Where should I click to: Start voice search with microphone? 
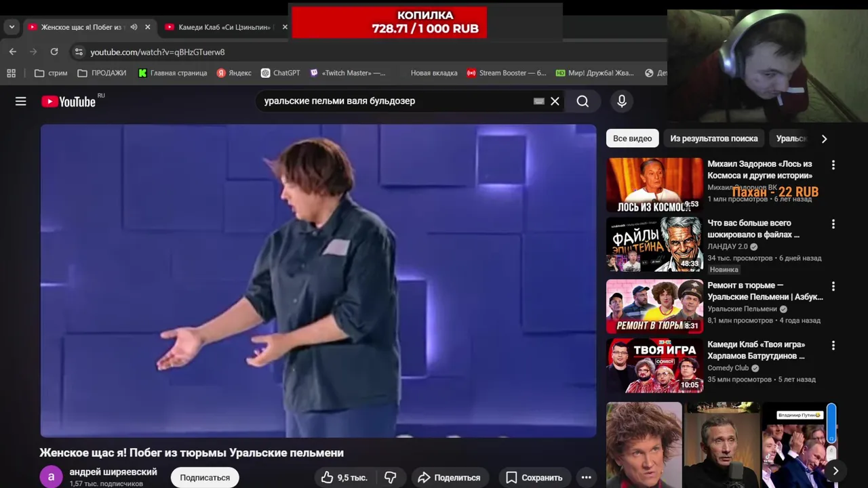click(x=622, y=101)
